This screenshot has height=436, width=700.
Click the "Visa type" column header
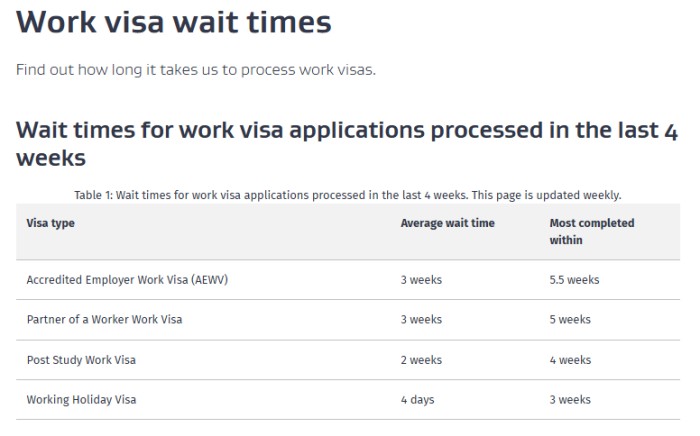50,223
